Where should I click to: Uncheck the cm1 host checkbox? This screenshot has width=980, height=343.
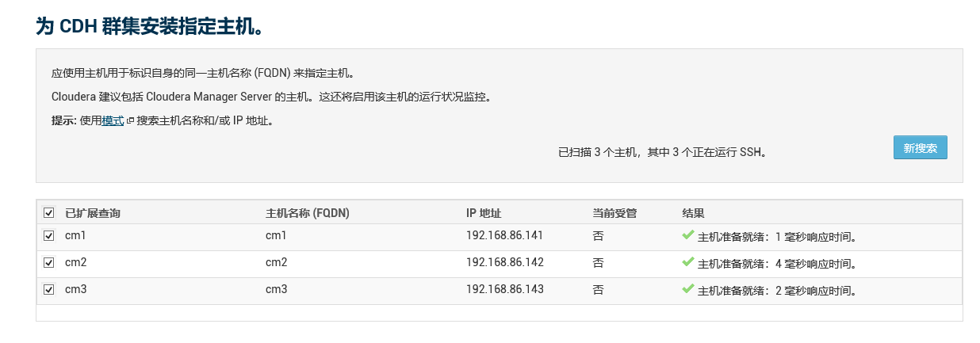[49, 236]
